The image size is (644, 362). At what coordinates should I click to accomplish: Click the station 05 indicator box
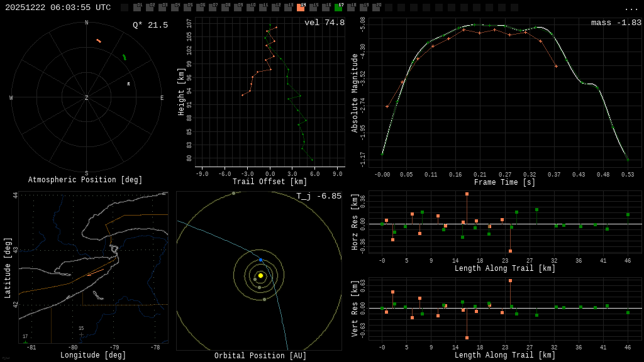click(x=187, y=8)
